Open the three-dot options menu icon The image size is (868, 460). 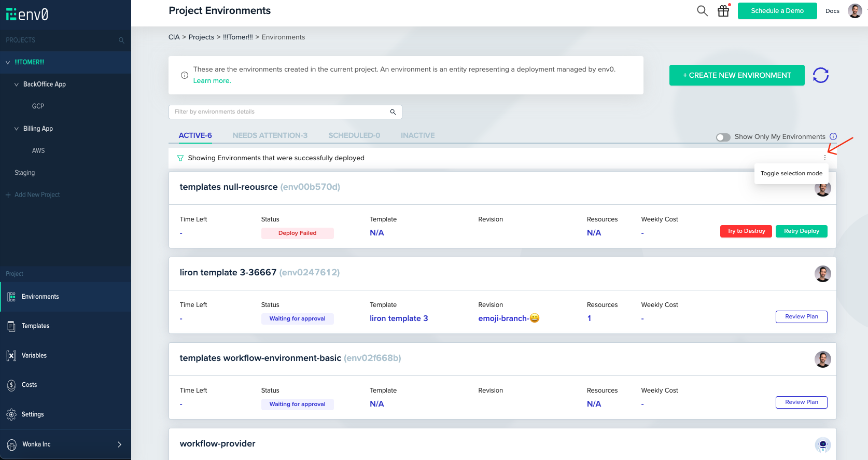click(824, 158)
